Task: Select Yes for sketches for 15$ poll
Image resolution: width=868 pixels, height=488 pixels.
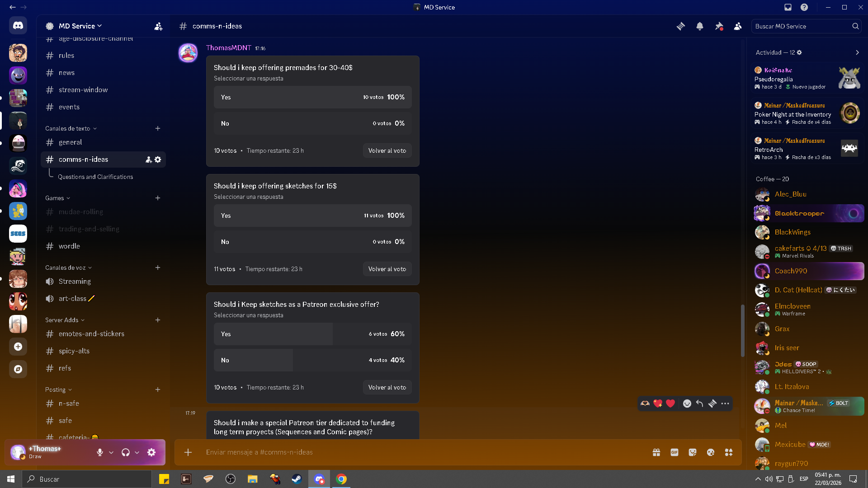Action: pyautogui.click(x=313, y=216)
